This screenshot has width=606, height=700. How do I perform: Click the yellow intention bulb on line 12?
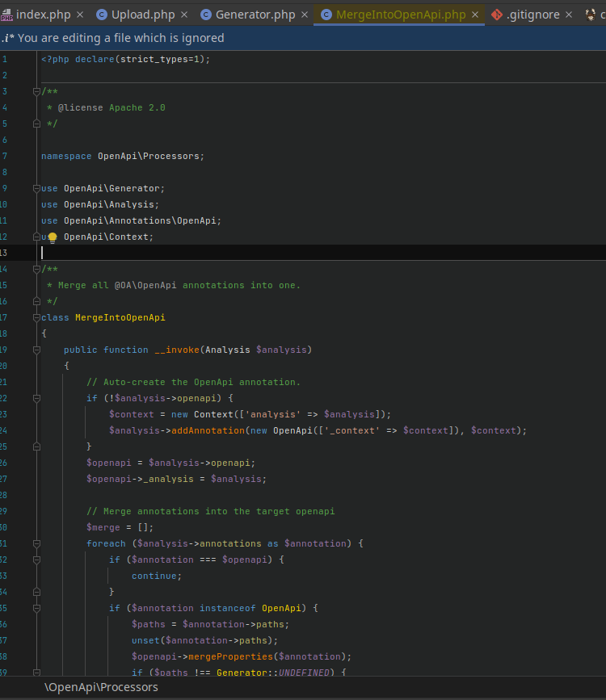(x=51, y=236)
